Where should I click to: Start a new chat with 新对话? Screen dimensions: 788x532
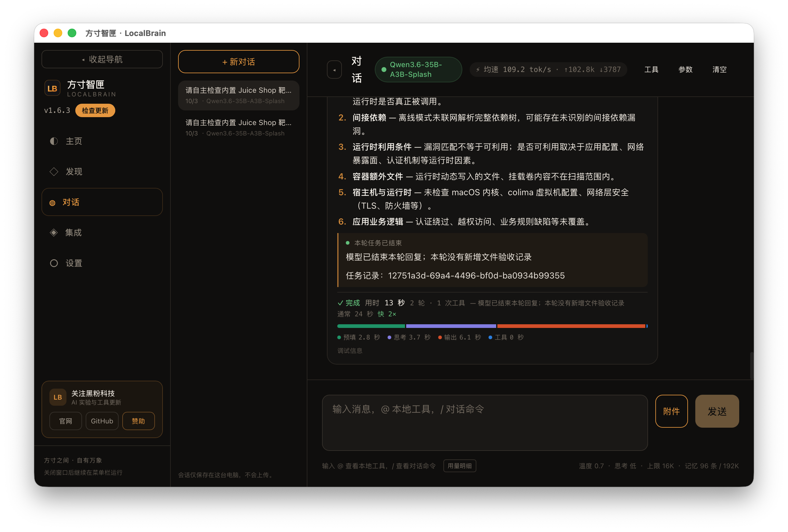click(239, 62)
